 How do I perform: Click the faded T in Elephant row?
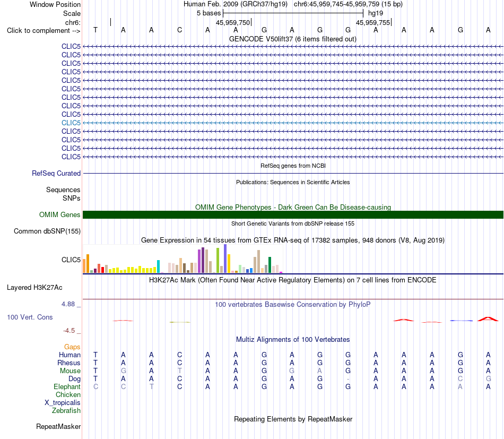(x=151, y=386)
